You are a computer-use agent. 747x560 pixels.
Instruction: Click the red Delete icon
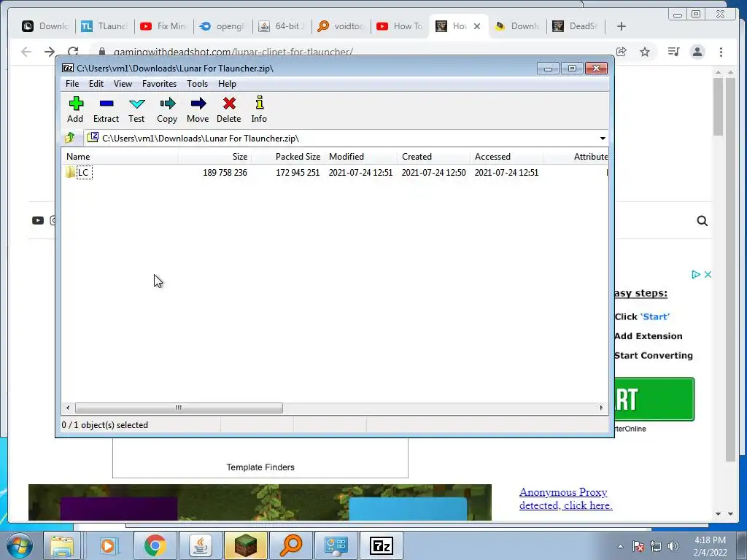tap(228, 109)
